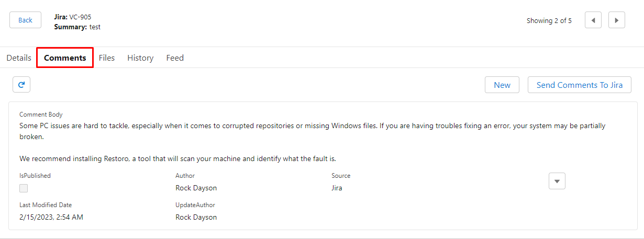Click the New comment button

pos(502,85)
